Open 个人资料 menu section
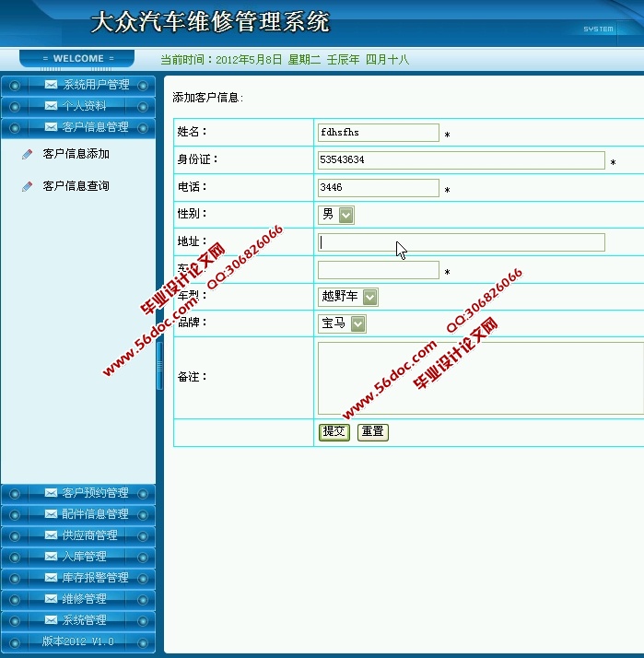 pyautogui.click(x=78, y=107)
